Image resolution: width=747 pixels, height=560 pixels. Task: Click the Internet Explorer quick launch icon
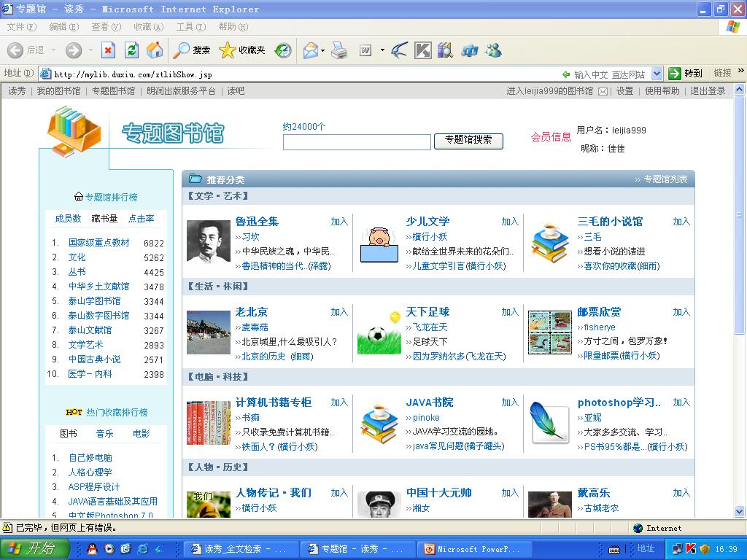point(142,549)
